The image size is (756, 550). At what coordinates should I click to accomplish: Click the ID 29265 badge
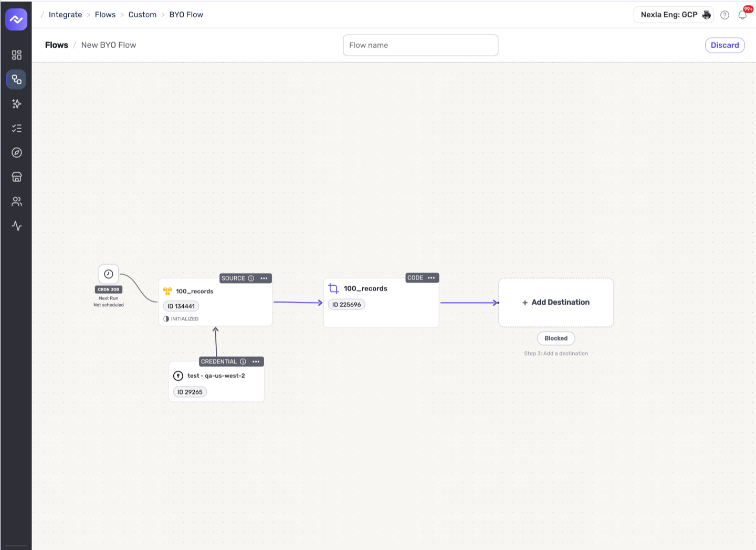click(190, 392)
